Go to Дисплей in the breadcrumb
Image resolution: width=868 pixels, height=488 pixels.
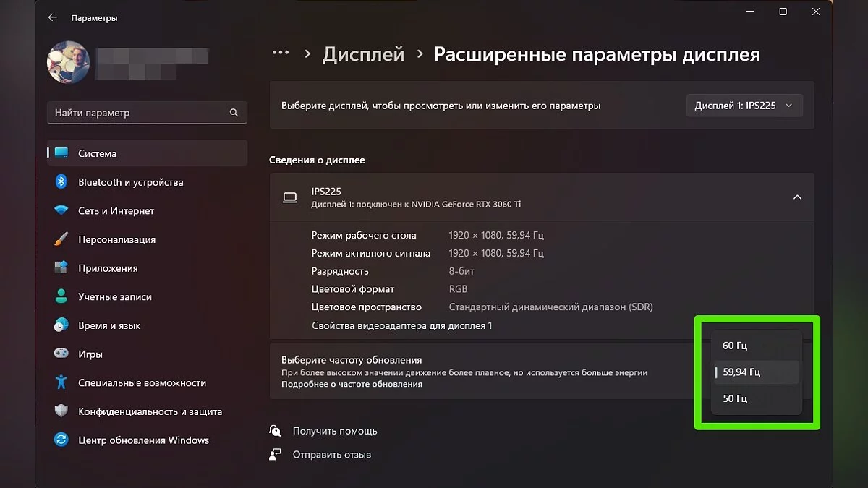click(x=363, y=54)
